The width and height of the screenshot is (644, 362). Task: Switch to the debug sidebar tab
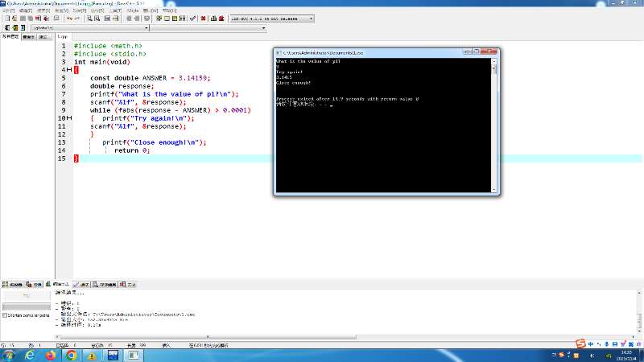click(43, 37)
